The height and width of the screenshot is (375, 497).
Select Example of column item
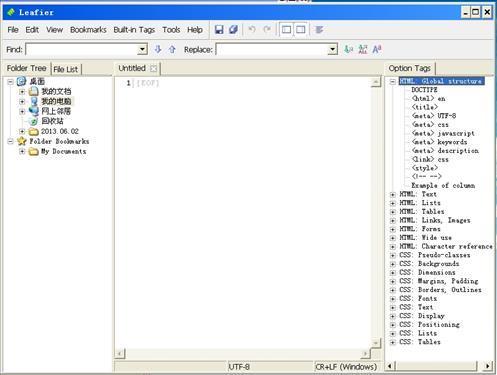(443, 185)
